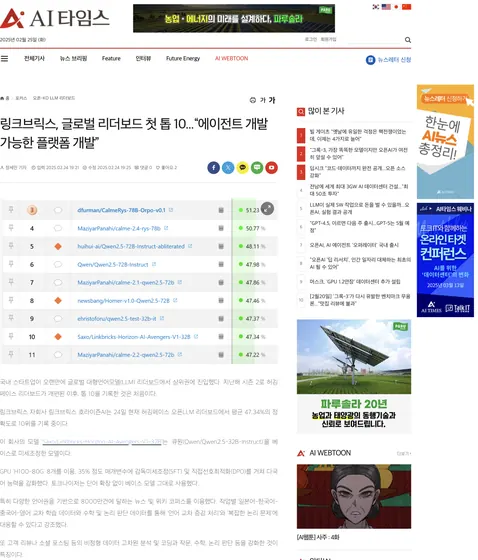Open the 인터뷰 menu

click(143, 59)
